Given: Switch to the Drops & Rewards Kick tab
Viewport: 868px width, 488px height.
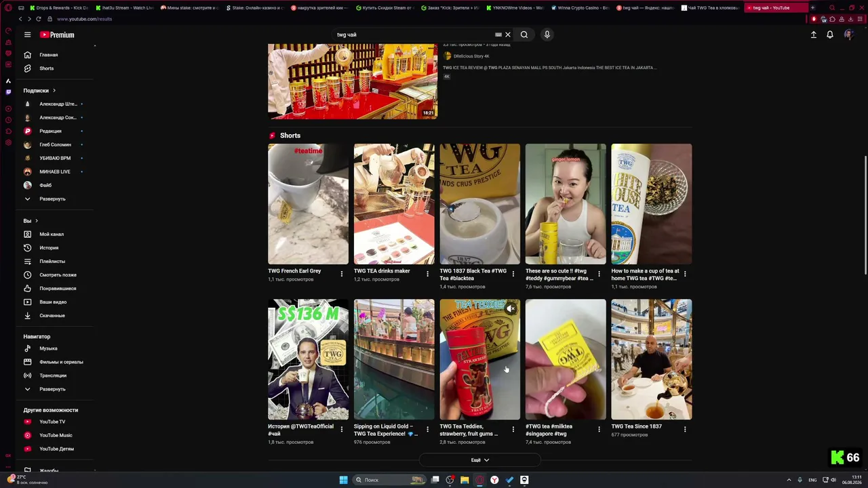Looking at the screenshot, I should pos(59,7).
